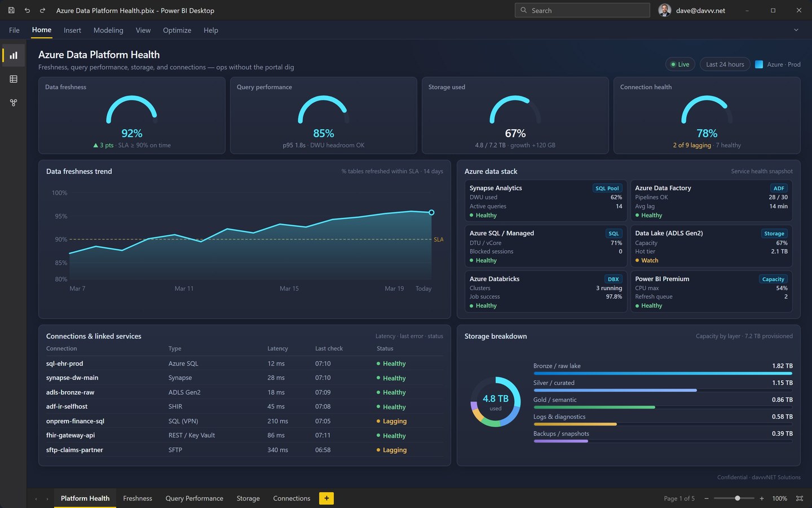This screenshot has width=812, height=508.
Task: Click the '2 of 9 lagging' text
Action: click(692, 145)
